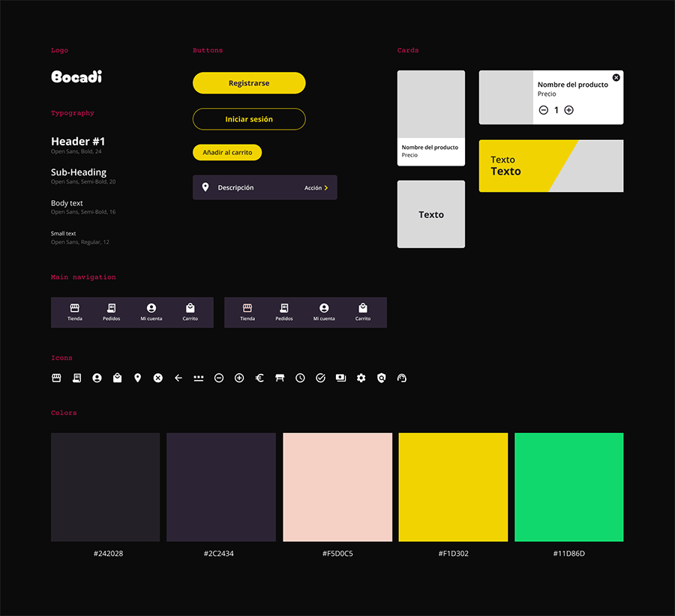Click the back arrow icon
Image resolution: width=675 pixels, height=616 pixels.
178,378
